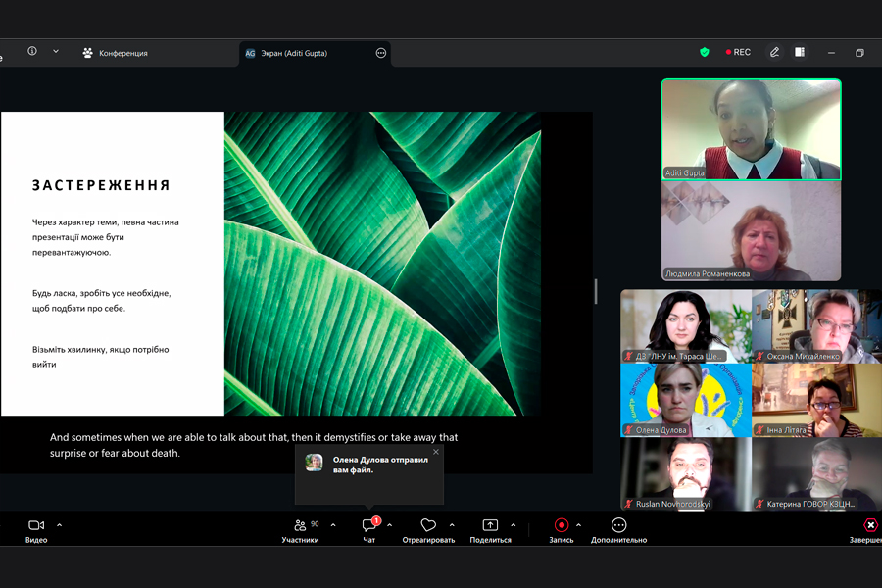Open the Чат panel
882x588 pixels.
[369, 530]
